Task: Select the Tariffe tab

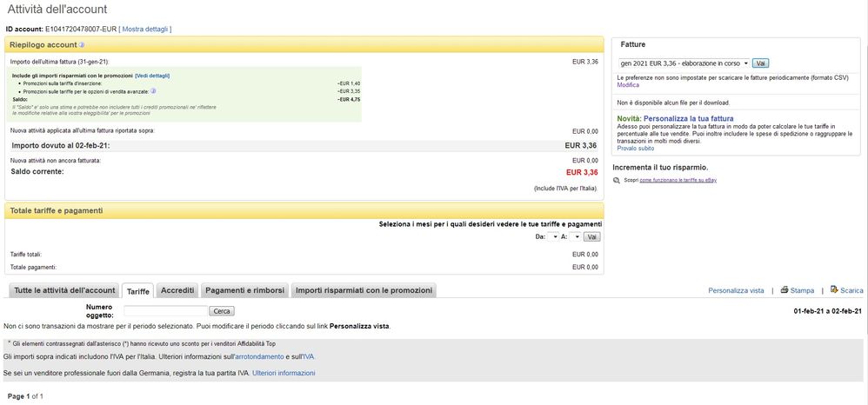Action: pos(137,291)
